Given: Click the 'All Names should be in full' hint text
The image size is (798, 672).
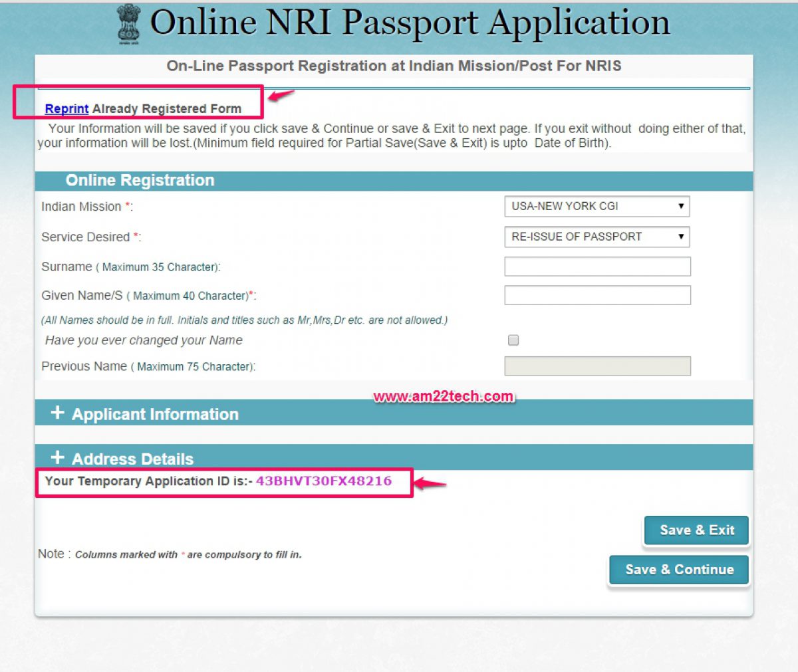Looking at the screenshot, I should pos(245,320).
